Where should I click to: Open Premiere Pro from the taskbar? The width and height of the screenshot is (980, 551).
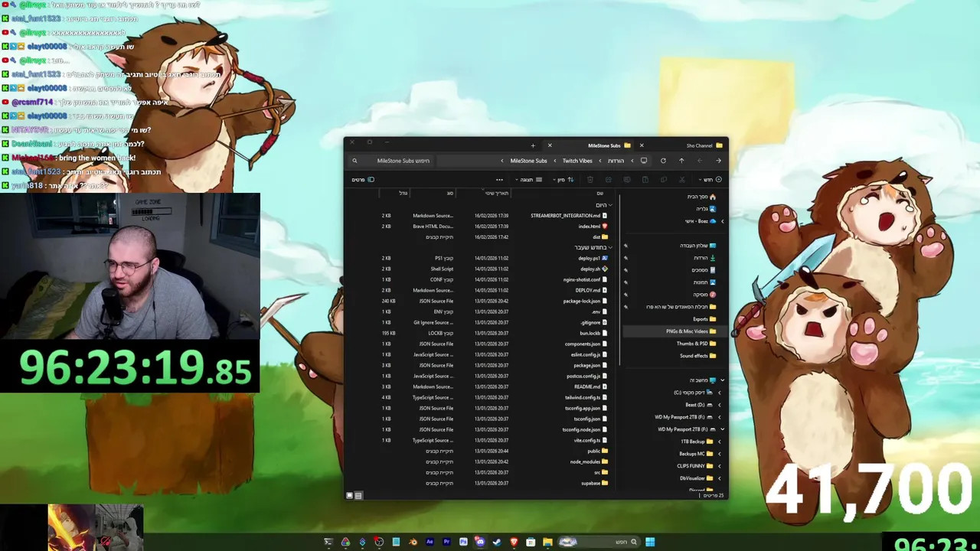tap(446, 542)
